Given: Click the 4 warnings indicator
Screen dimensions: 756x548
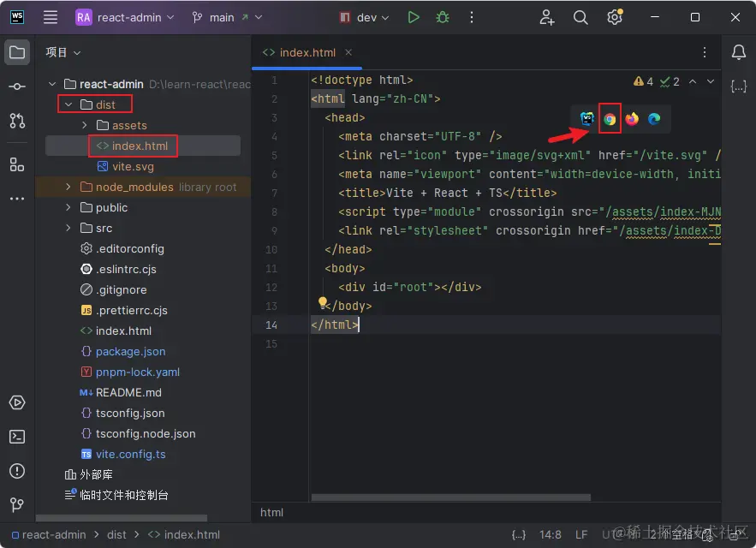Looking at the screenshot, I should click(x=644, y=81).
